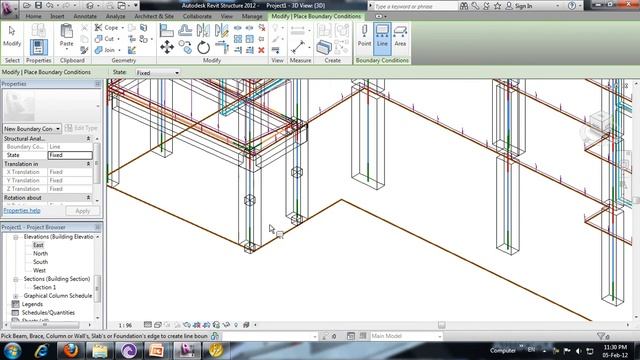
Task: Open the Home ribbon tab
Action: pos(33,16)
